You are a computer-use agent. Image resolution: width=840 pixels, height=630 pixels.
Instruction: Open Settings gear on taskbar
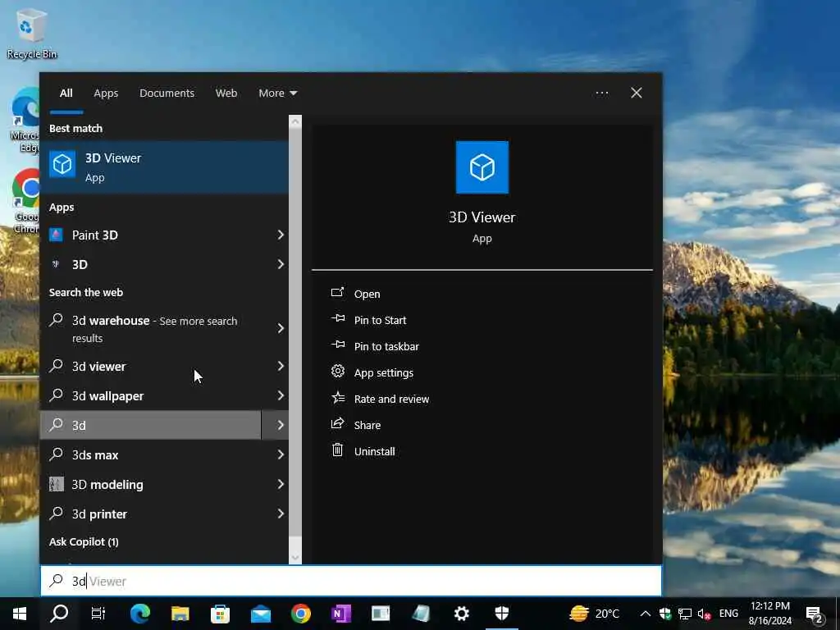click(461, 614)
